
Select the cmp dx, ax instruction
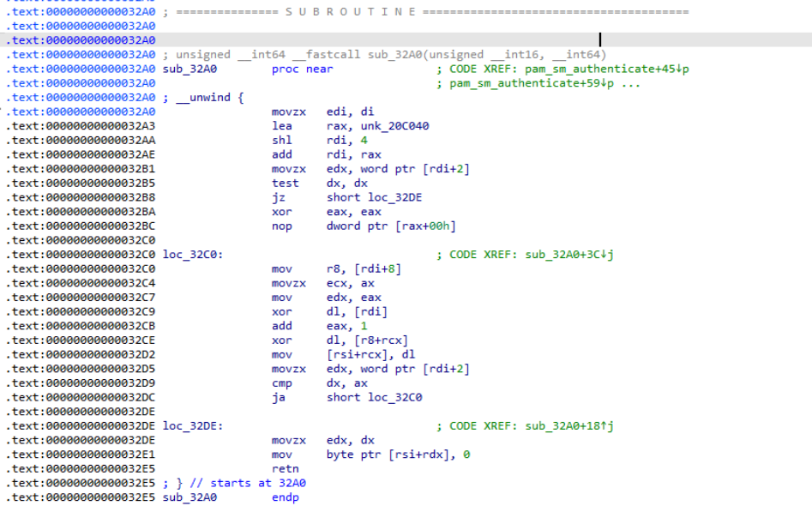(x=281, y=383)
